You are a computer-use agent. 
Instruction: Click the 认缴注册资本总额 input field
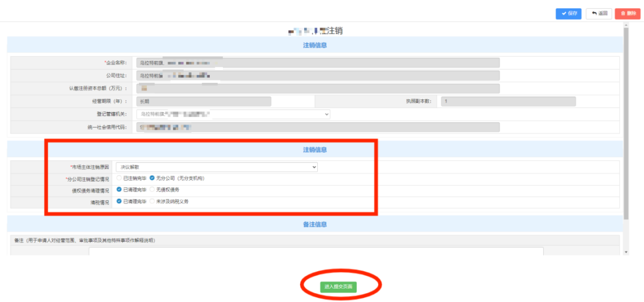(x=318, y=89)
